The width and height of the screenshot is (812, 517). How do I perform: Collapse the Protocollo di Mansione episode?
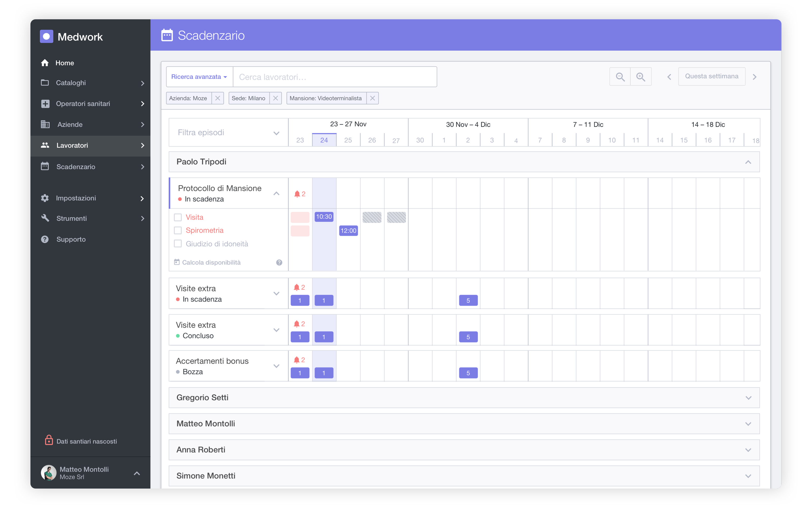[277, 193]
